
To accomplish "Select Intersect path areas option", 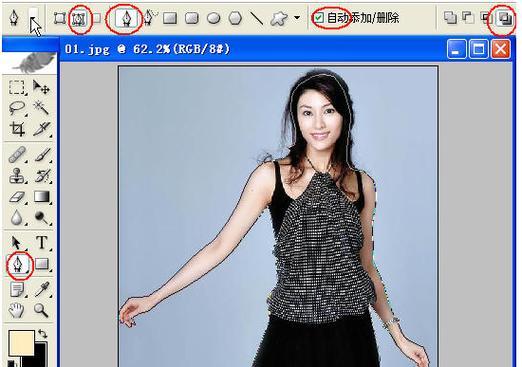I will click(x=487, y=18).
